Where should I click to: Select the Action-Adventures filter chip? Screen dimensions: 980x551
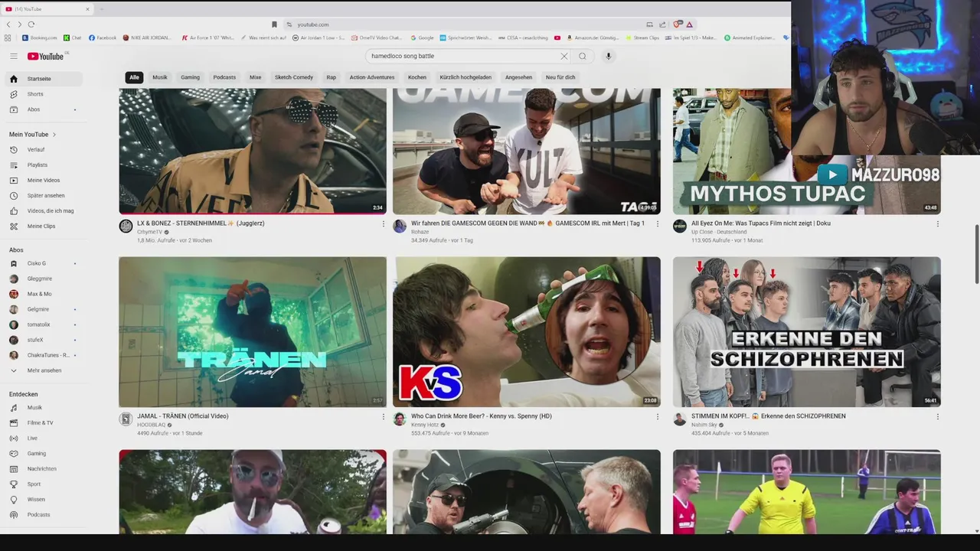click(372, 77)
